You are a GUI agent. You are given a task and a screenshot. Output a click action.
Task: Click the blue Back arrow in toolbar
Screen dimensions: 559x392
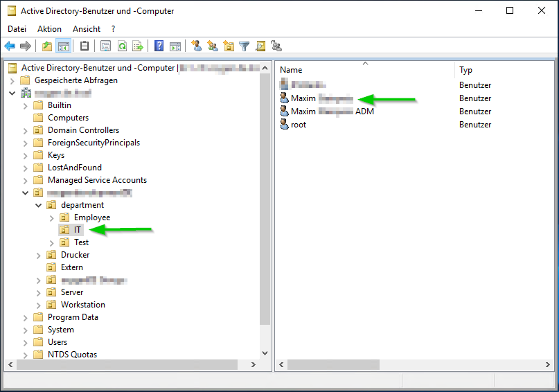point(10,46)
